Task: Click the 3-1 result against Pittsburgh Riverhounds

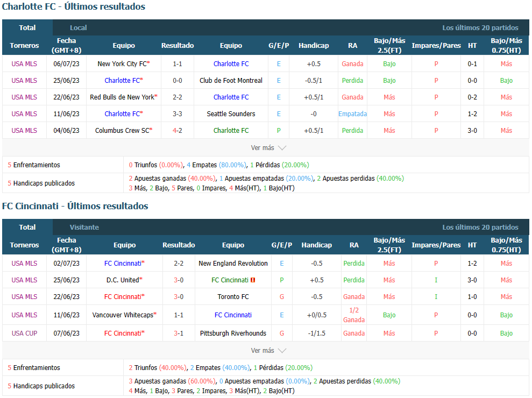Action: pyautogui.click(x=179, y=333)
